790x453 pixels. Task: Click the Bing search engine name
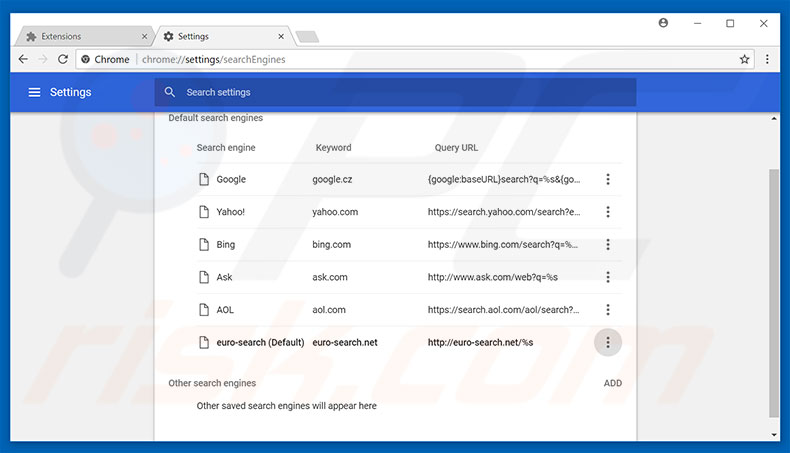226,244
